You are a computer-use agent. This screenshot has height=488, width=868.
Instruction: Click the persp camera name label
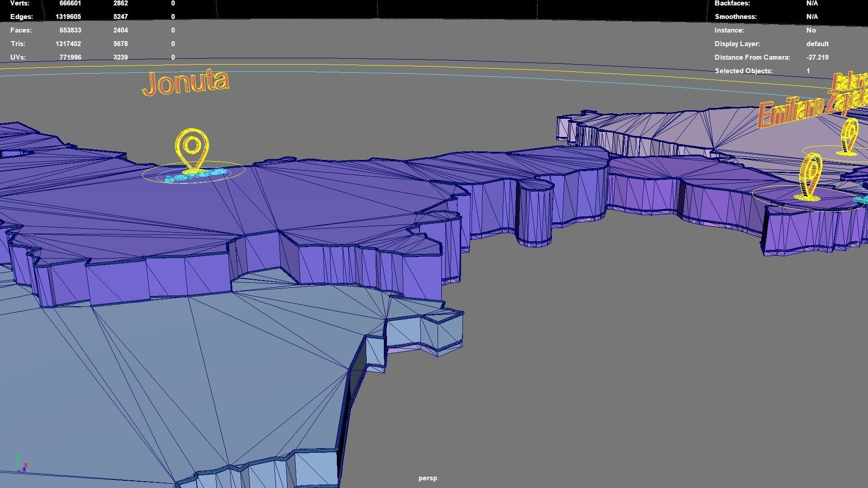pyautogui.click(x=427, y=478)
